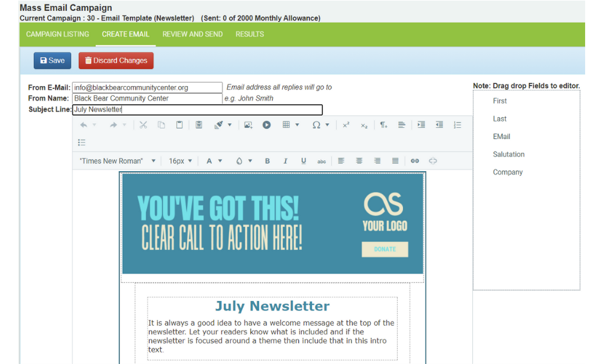Click the Redo arrow icon
This screenshot has width=607, height=364.
113,125
